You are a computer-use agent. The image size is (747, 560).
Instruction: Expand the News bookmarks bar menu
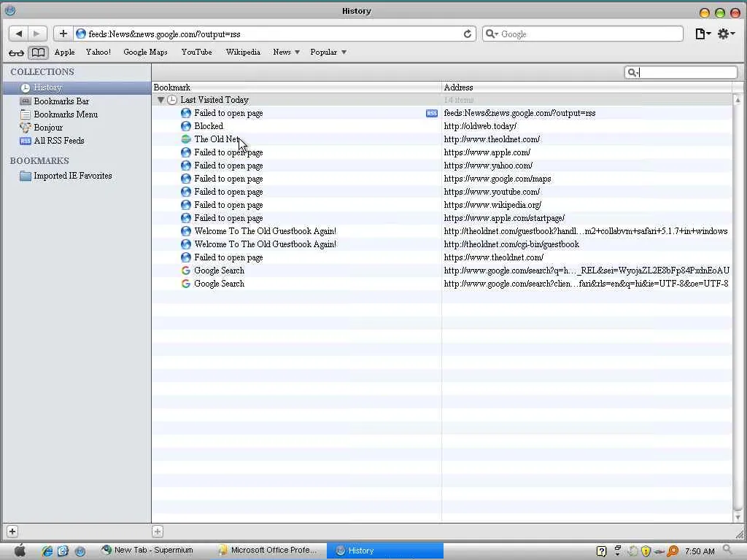(x=286, y=52)
